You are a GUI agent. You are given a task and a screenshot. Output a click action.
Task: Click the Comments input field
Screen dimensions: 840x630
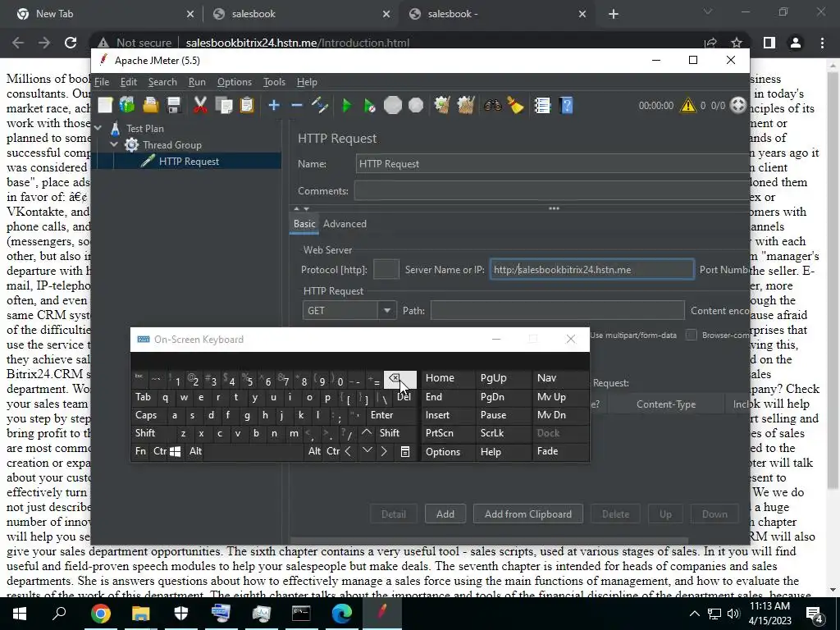(552, 190)
